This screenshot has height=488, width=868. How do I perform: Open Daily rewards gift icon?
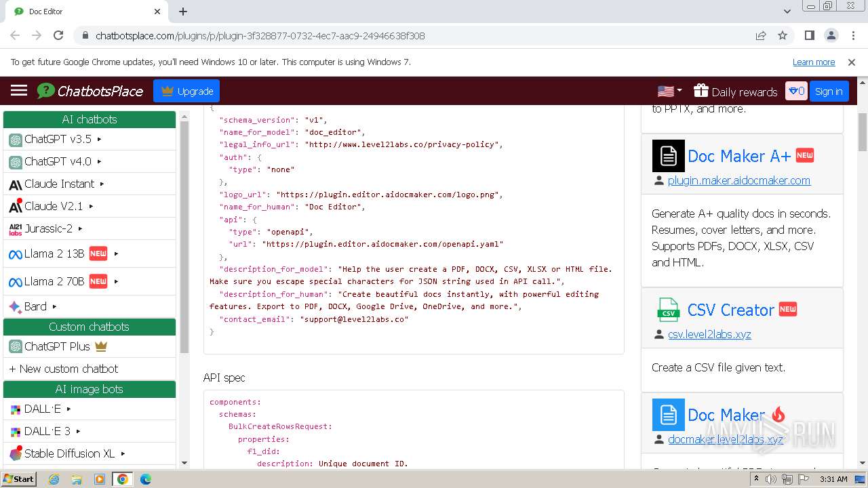pyautogui.click(x=701, y=91)
